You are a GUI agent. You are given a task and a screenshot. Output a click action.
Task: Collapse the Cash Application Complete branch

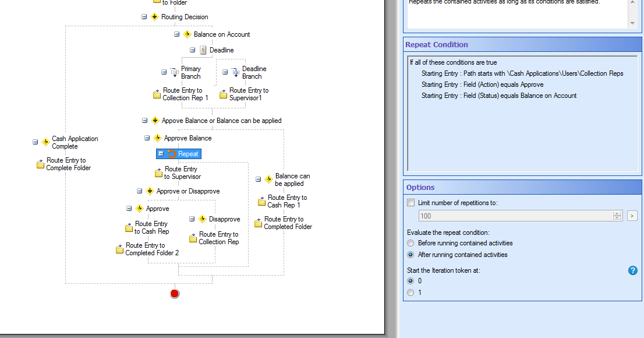(x=36, y=142)
